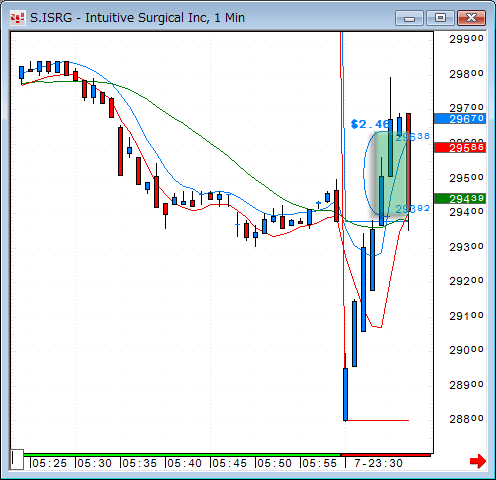Minimize the S.ISRG chart window
Image resolution: width=496 pixels, height=480 pixels.
409,18
